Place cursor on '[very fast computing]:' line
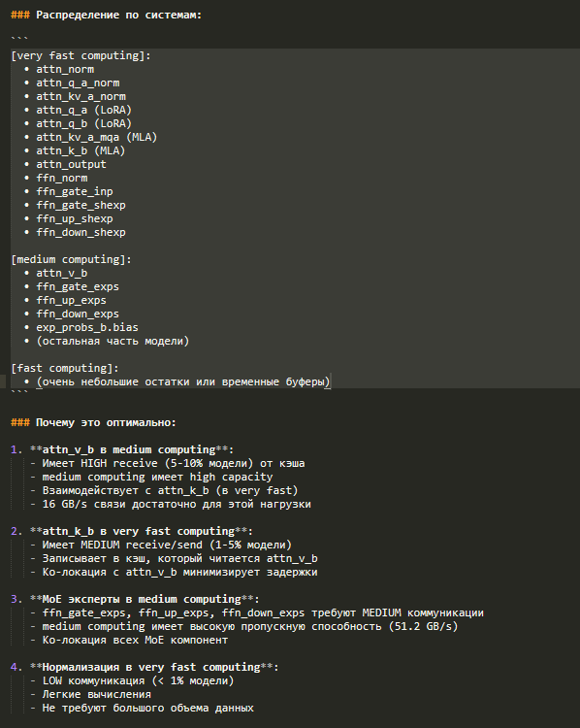 (x=81, y=55)
